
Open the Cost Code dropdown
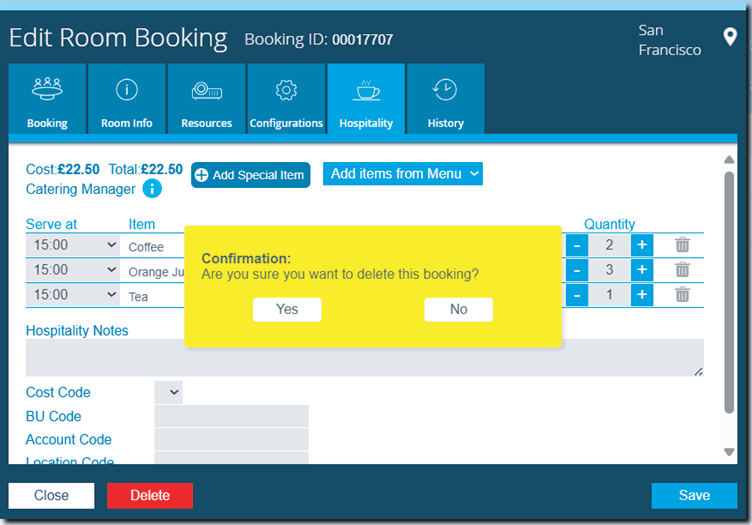169,393
